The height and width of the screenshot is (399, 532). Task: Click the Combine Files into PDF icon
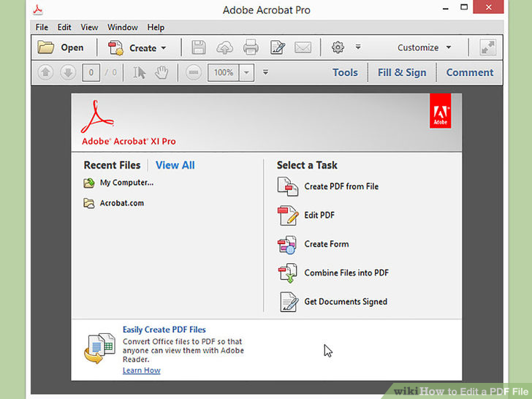[x=288, y=273]
